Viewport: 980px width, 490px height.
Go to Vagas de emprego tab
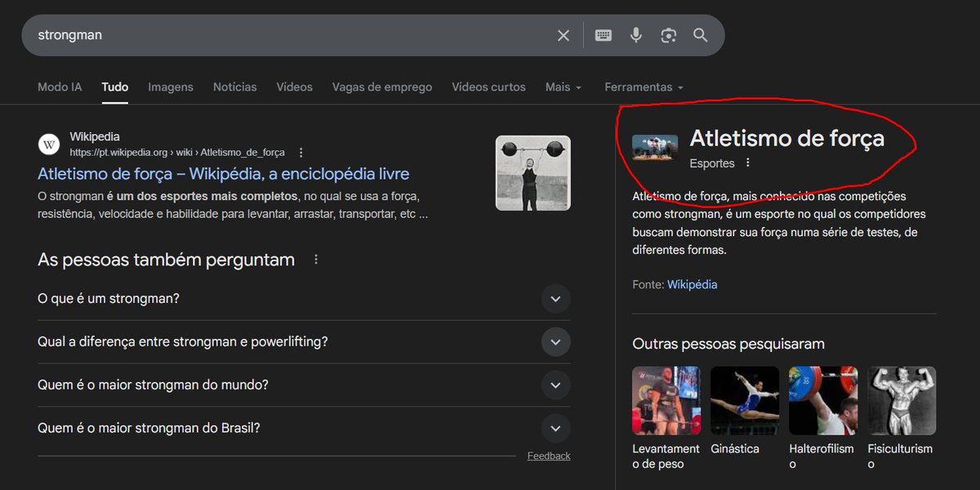tap(382, 87)
